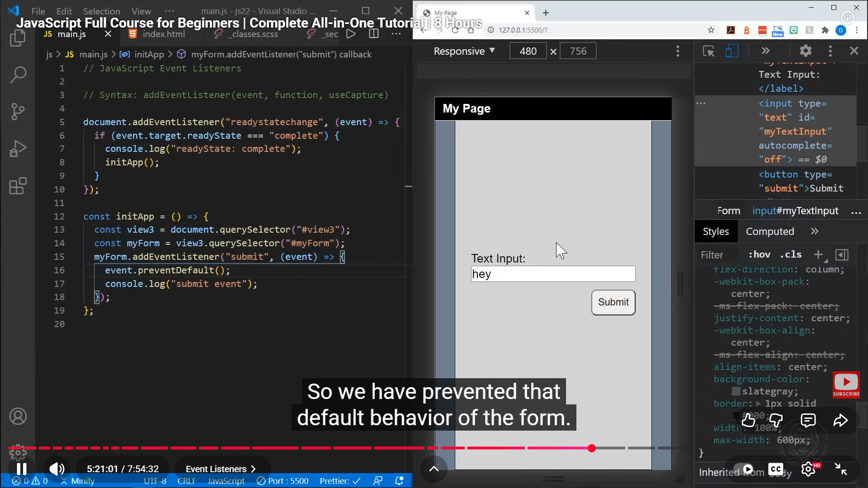Open the VS Code Explorer icon

coord(18,38)
